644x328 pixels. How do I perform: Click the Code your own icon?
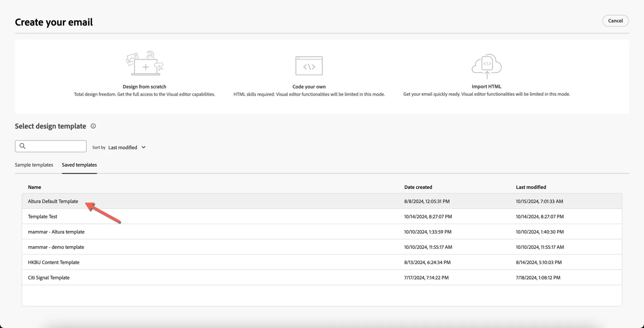coord(309,66)
